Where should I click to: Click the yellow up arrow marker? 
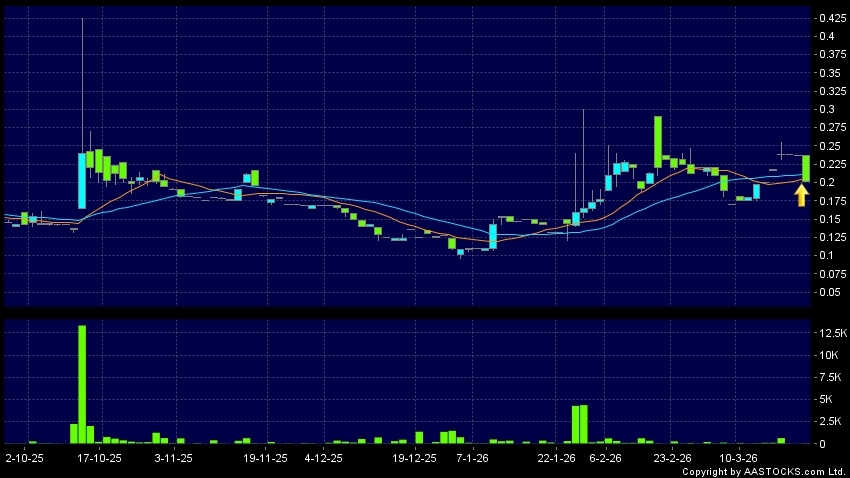801,195
